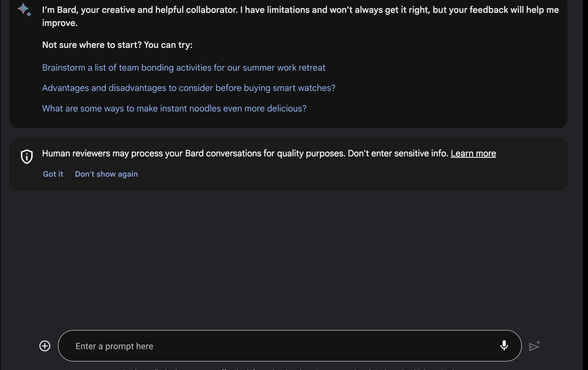Select the team bonding activities suggestion
588x370 pixels.
tap(184, 68)
